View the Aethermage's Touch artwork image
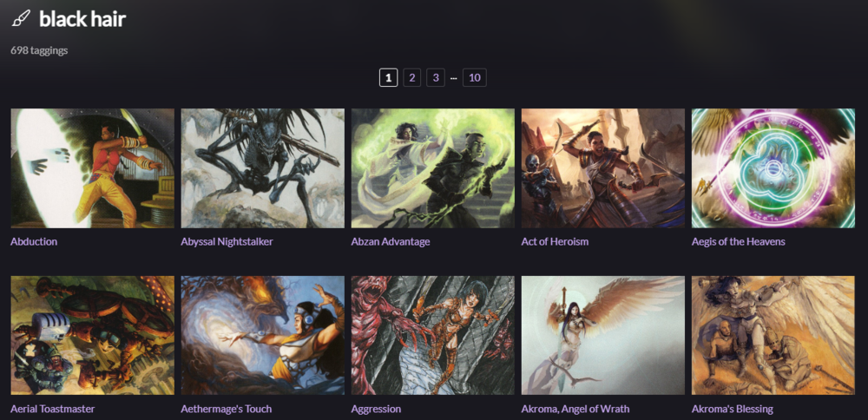 pyautogui.click(x=262, y=335)
